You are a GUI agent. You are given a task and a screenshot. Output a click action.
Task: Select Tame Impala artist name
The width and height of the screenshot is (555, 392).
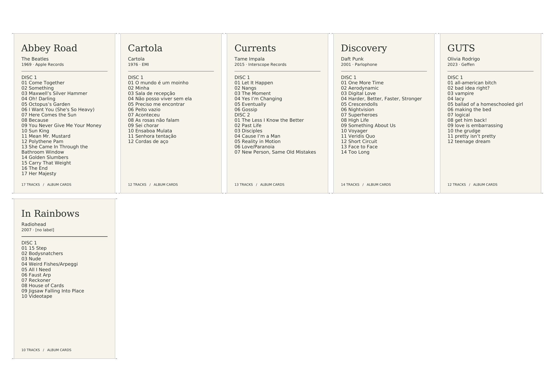click(250, 59)
